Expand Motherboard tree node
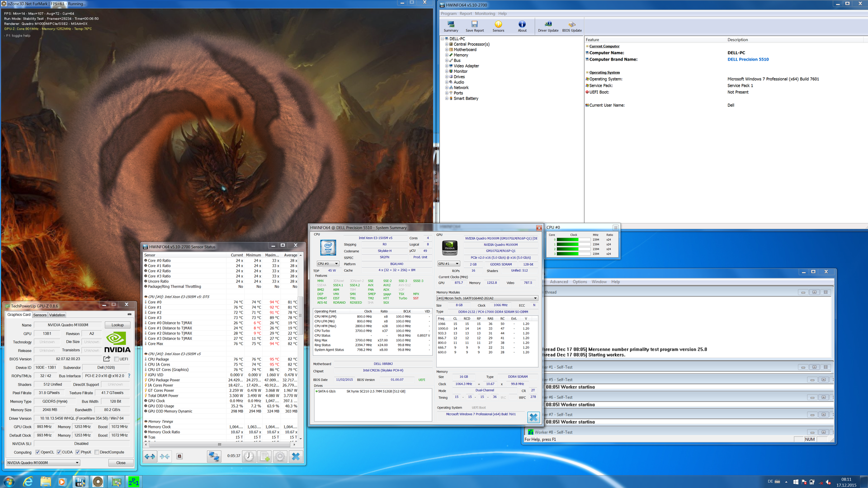The image size is (868, 488). [447, 50]
